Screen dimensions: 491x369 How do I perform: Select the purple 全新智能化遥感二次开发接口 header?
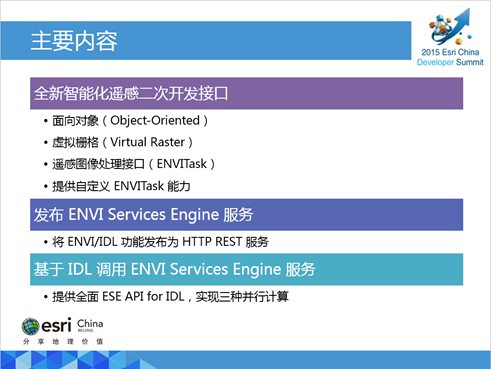pos(246,93)
